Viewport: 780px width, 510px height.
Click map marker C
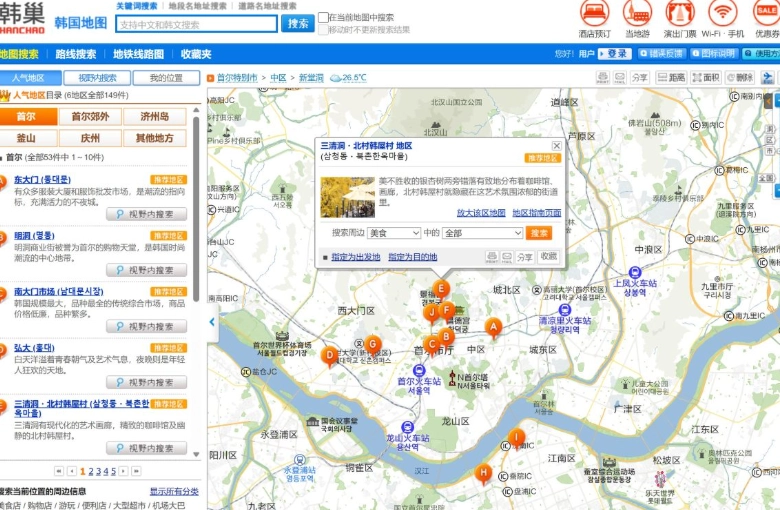click(432, 344)
